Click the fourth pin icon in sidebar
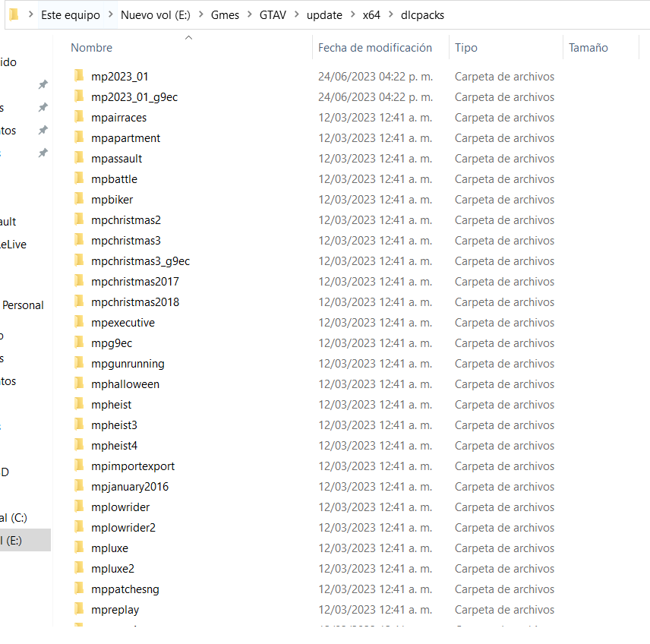Screen dimensions: 650x644 43,153
